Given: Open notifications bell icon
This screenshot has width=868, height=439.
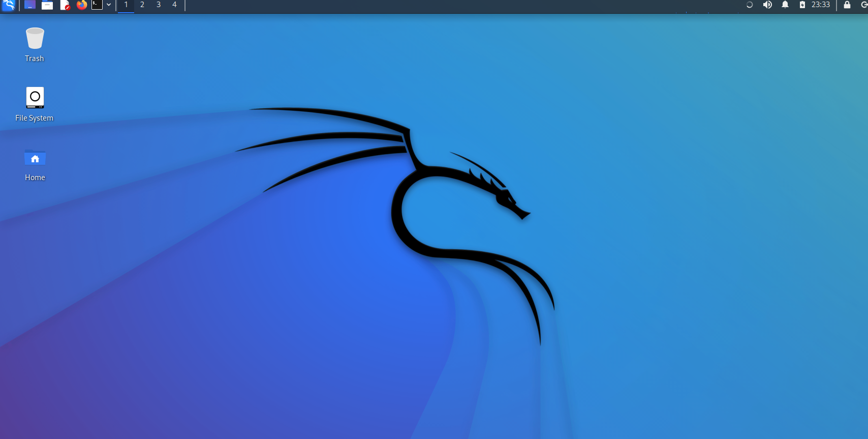Looking at the screenshot, I should pyautogui.click(x=785, y=5).
